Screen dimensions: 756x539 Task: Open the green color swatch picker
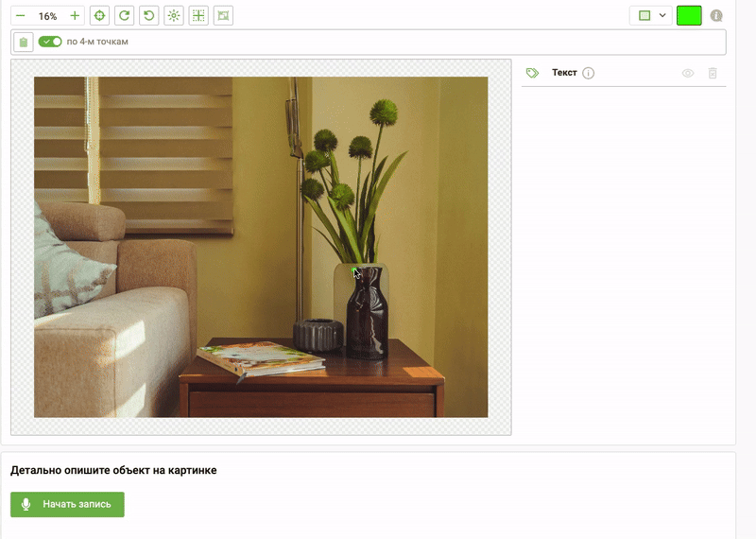(689, 15)
